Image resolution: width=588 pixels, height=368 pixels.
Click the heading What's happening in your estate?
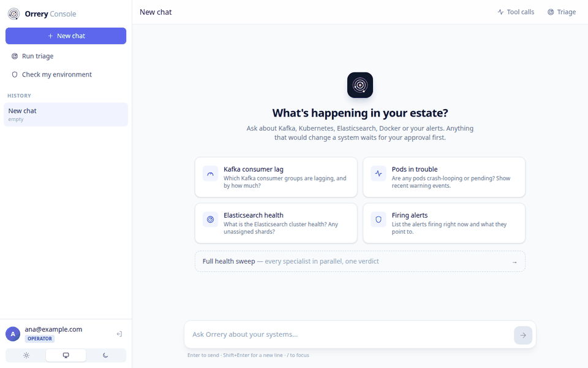click(x=360, y=113)
